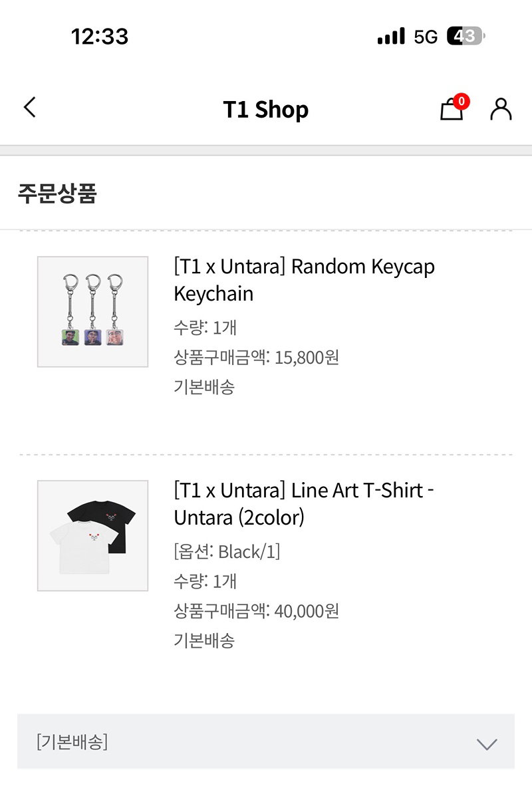Tap the T1 Shop header title
The image size is (532, 796).
pos(265,109)
